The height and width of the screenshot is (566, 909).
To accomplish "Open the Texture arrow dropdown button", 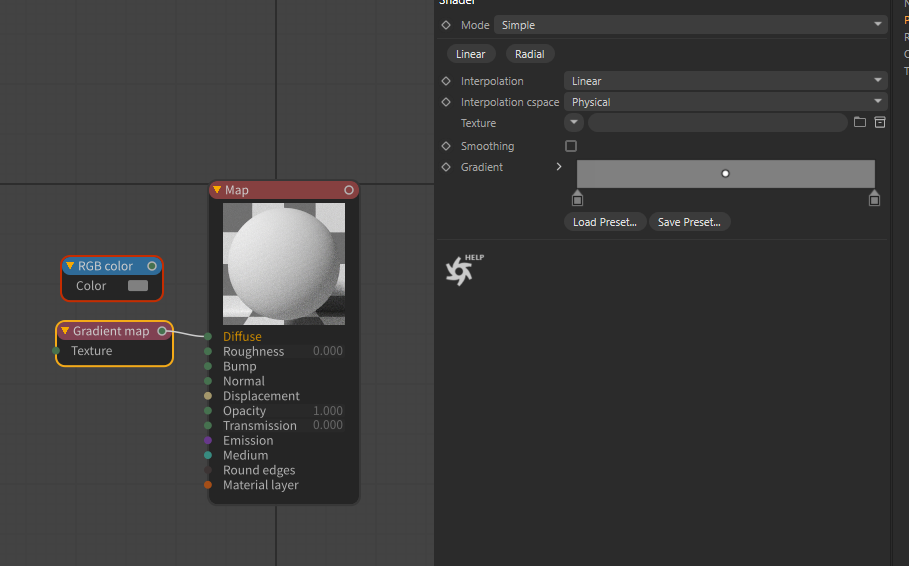I will [x=574, y=122].
